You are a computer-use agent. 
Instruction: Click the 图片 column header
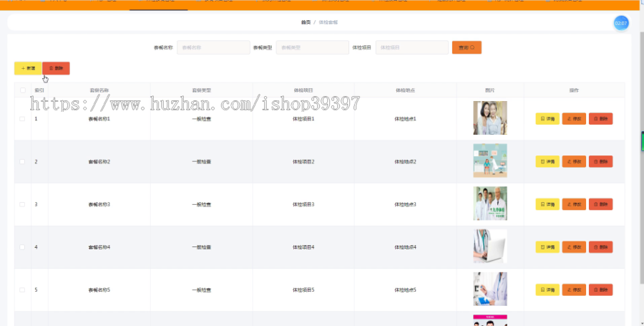click(x=490, y=90)
